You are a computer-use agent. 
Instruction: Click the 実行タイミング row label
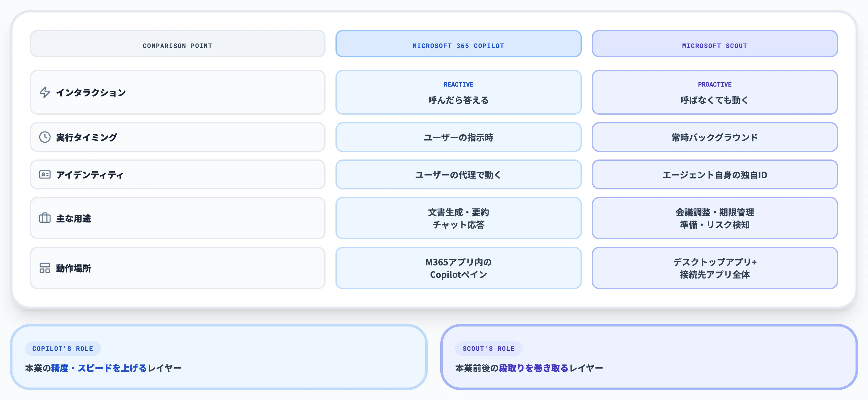[87, 137]
